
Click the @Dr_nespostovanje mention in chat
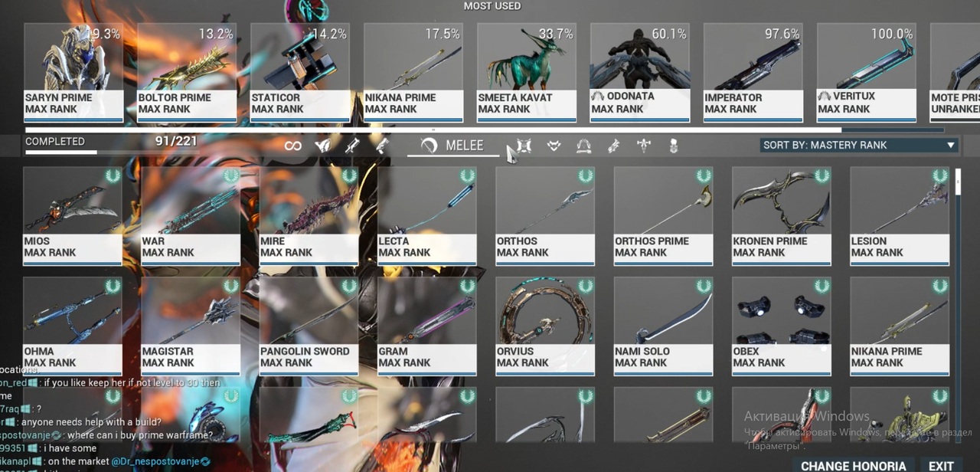(x=155, y=461)
